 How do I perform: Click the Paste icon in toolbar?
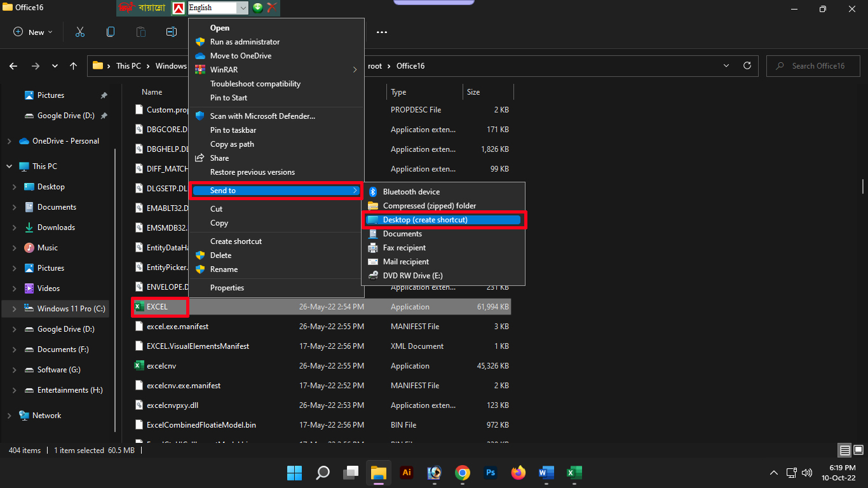141,32
